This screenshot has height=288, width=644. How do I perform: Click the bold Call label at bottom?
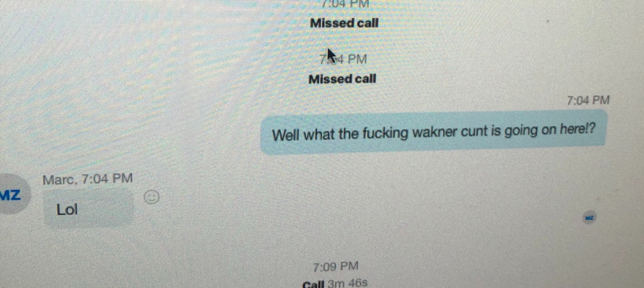(313, 284)
